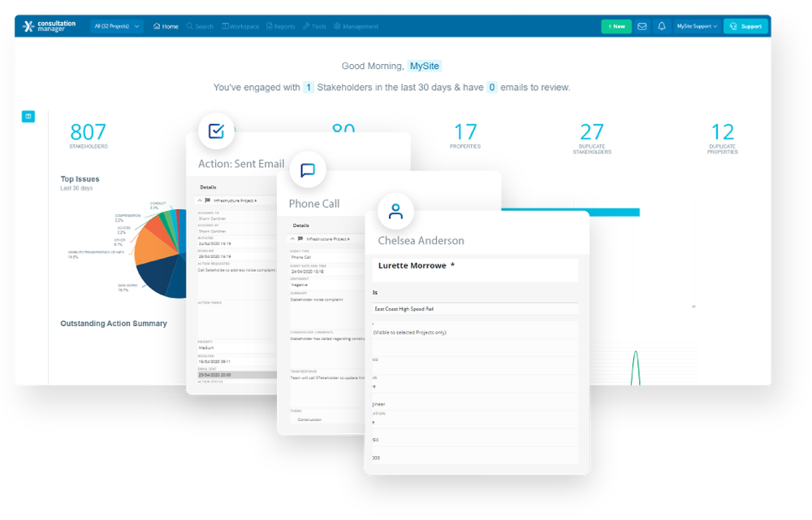Click the Lurette Morrowe name field
Screen dimensions: 812x520
point(475,269)
